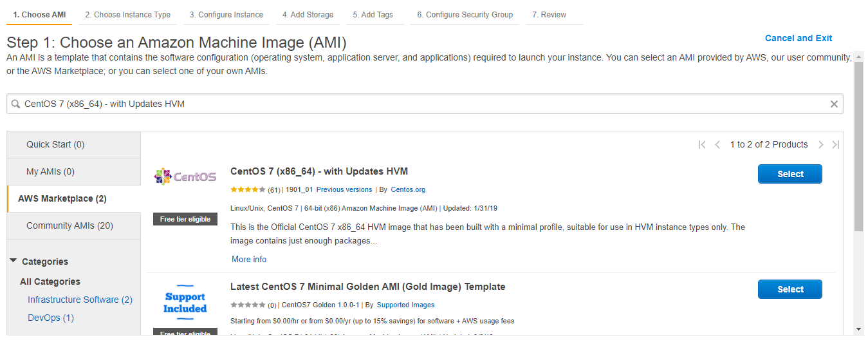Viewport: 868px width, 344px height.
Task: Go to next page of products
Action: [820, 144]
